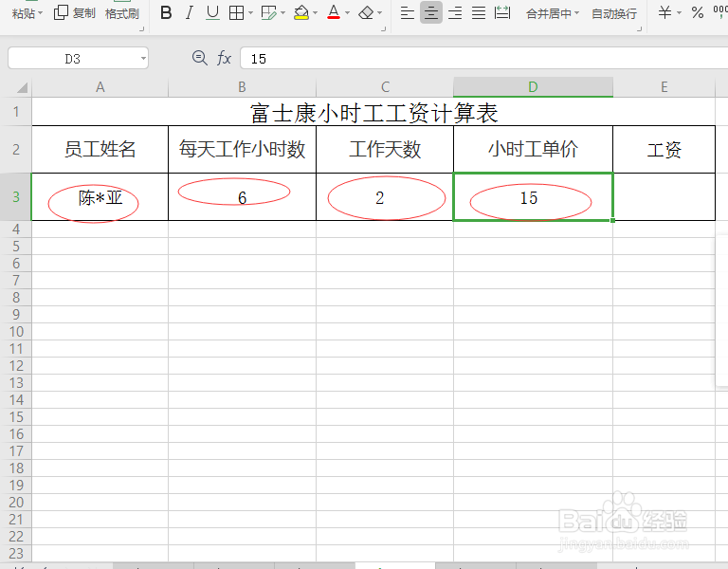Click the zoom magnifier icon by formula bar
The image size is (728, 569).
coord(200,58)
